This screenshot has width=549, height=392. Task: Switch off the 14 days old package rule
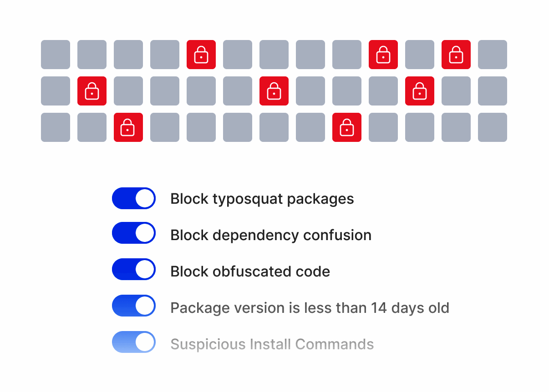[134, 307]
